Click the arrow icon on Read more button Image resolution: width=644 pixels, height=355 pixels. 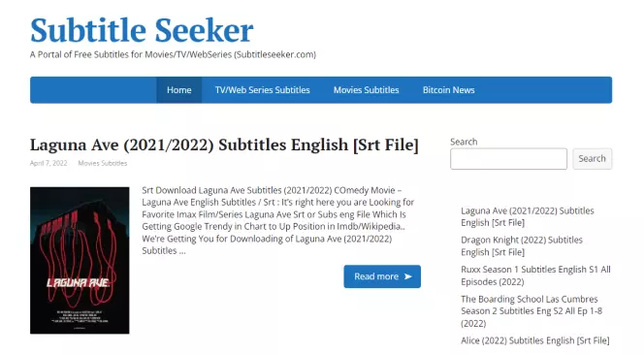(x=408, y=276)
